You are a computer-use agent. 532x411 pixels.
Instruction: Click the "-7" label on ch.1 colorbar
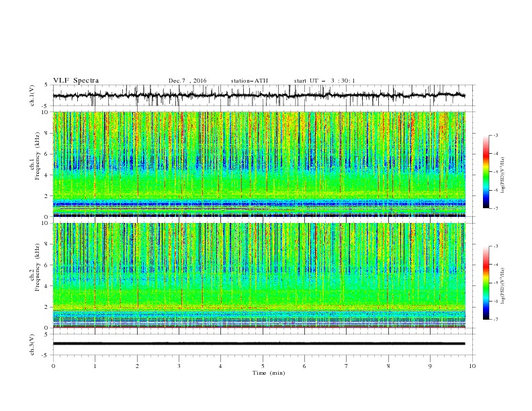[x=495, y=208]
